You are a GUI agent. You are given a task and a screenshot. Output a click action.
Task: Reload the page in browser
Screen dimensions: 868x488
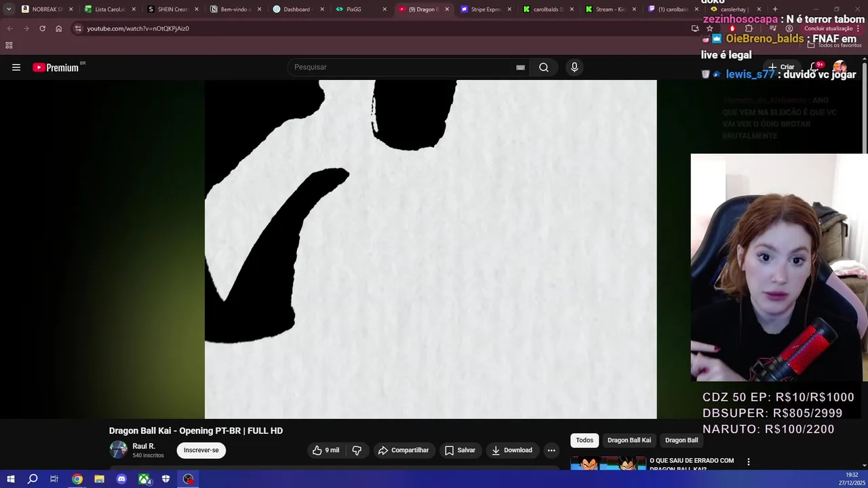(x=42, y=28)
